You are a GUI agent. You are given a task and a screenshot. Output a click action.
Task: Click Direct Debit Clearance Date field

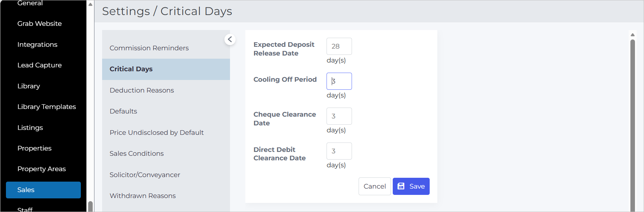(339, 151)
